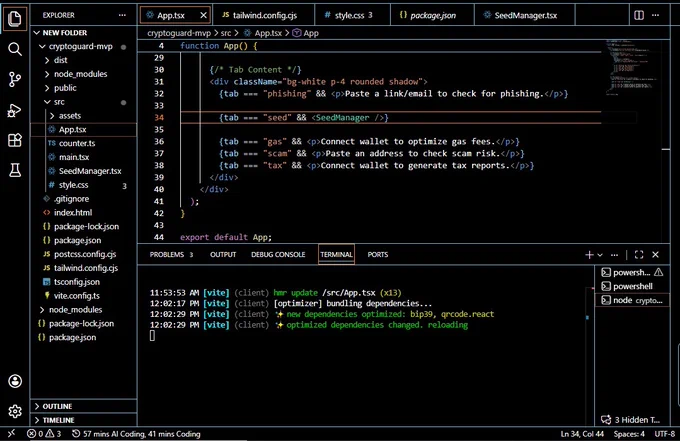Image resolution: width=680 pixels, height=441 pixels.
Task: Open counter.ts in explorer
Action: coord(83,143)
